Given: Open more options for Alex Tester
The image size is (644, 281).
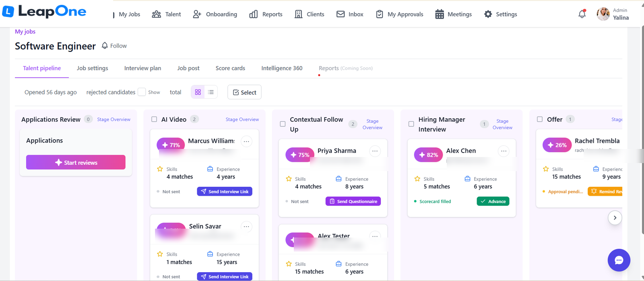Looking at the screenshot, I should (375, 236).
